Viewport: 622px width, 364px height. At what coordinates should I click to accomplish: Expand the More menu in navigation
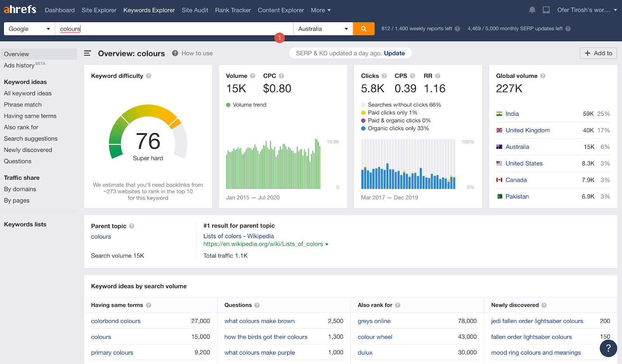(321, 10)
